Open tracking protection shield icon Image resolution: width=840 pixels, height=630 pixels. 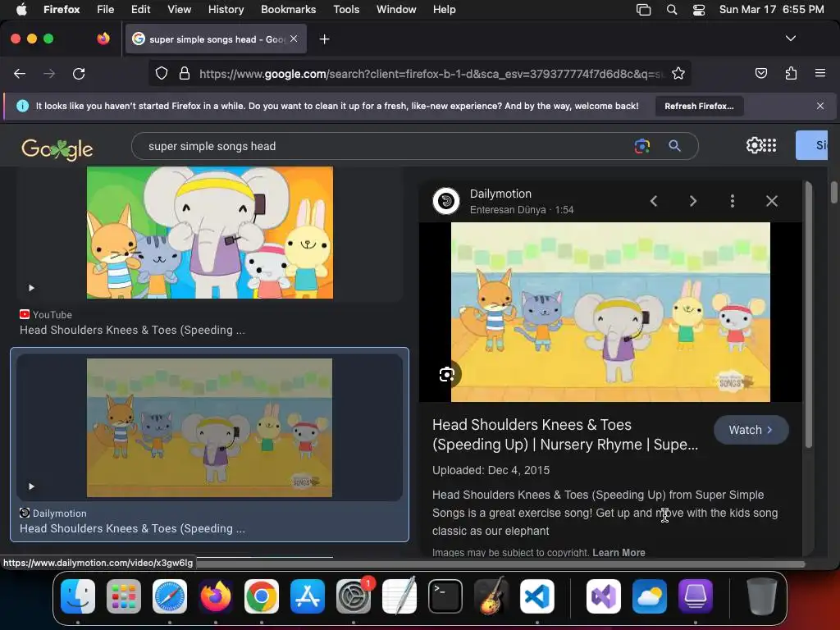tap(162, 73)
